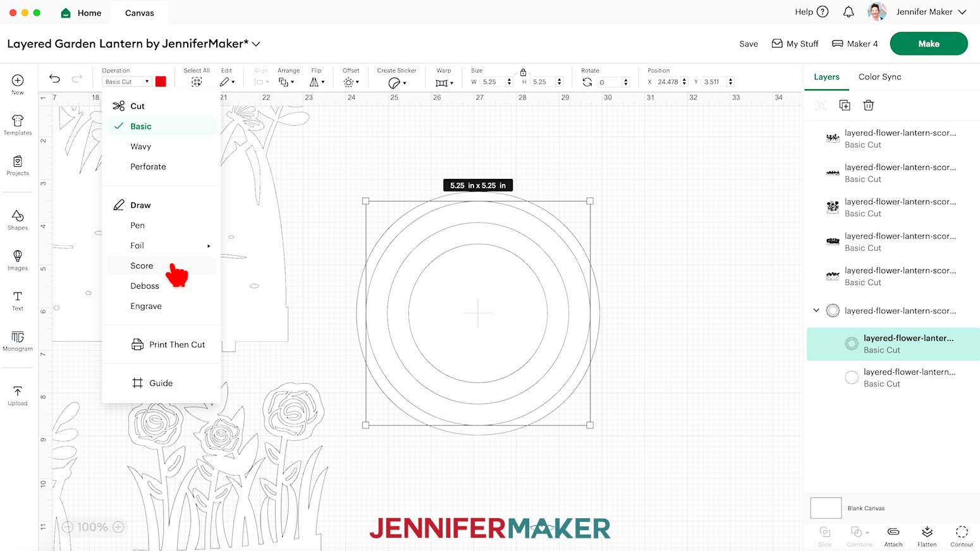The height and width of the screenshot is (551, 980).
Task: Click the Home icon tab
Action: click(x=80, y=13)
